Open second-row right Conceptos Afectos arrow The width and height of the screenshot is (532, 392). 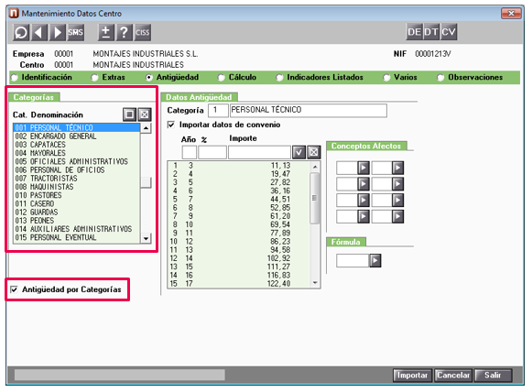397,184
